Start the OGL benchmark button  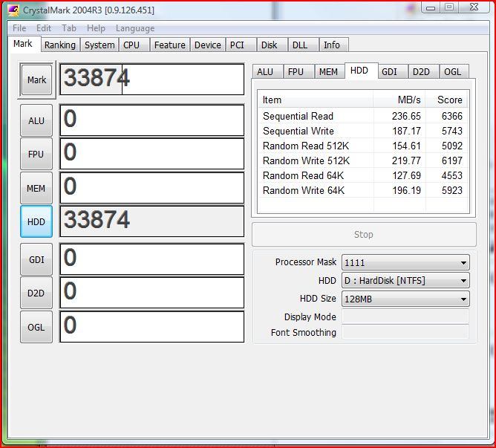pos(36,327)
